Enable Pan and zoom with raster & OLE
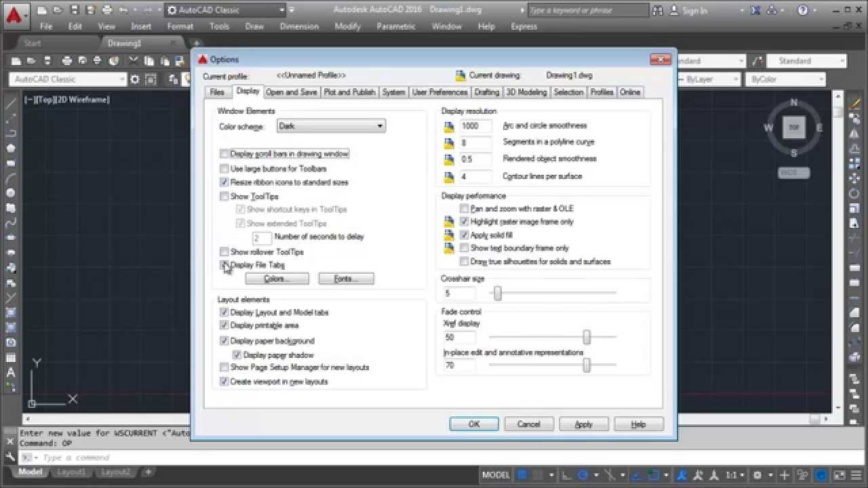The height and width of the screenshot is (488, 868). (465, 209)
